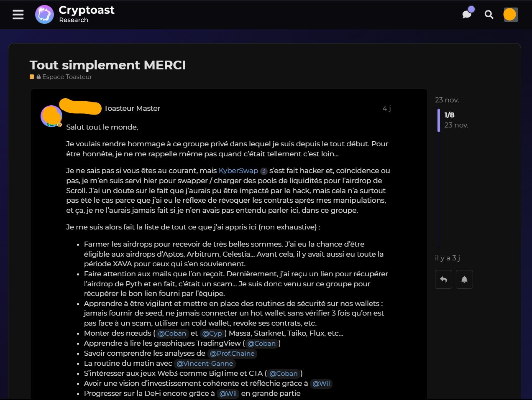
Task: Toggle topic notifications bell
Action: tap(464, 280)
